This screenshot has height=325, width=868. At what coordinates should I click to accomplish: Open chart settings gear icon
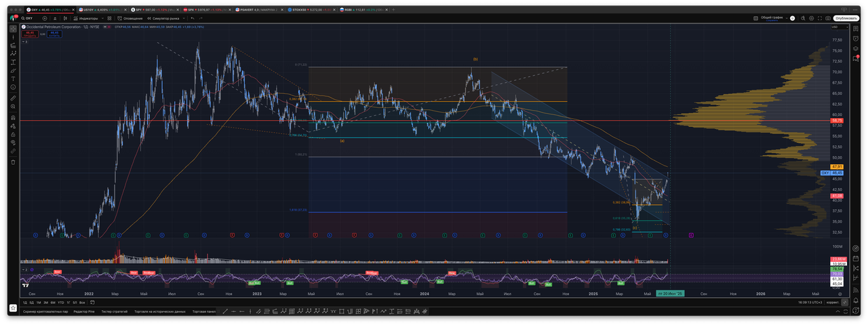(x=811, y=18)
